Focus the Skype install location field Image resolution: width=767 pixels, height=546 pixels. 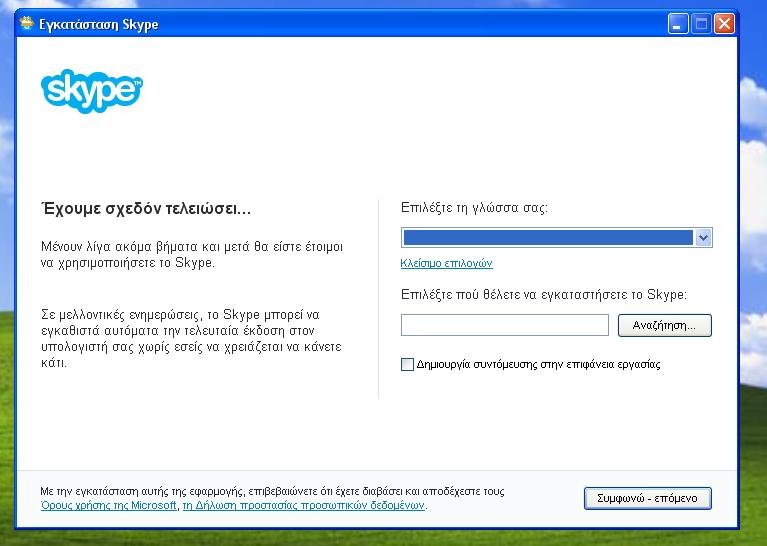coord(505,325)
